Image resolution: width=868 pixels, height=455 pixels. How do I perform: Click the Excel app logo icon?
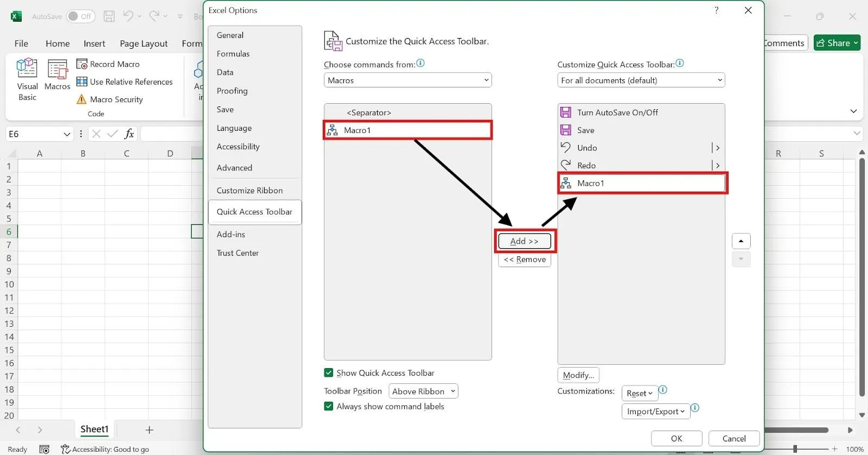16,16
